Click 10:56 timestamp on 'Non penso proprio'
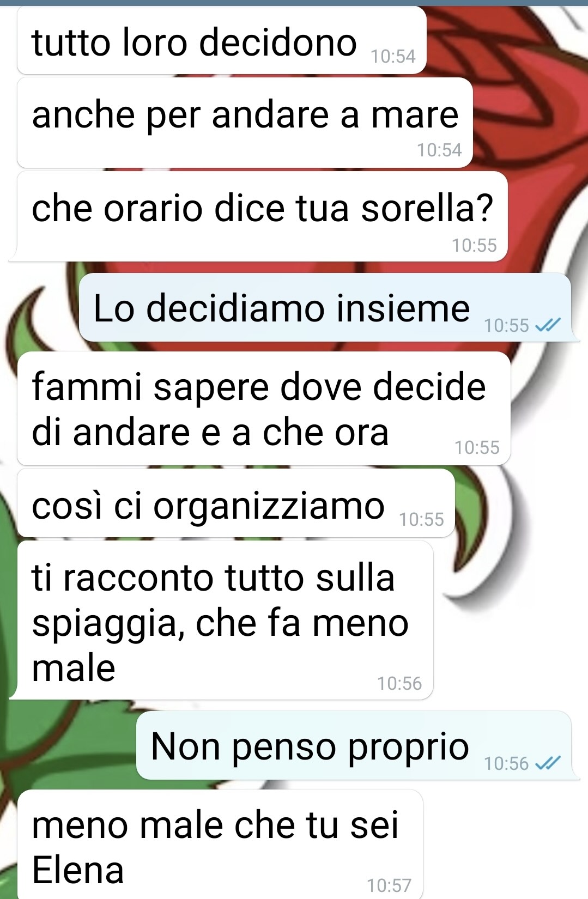Screen dimensions: 588x899 click(507, 763)
